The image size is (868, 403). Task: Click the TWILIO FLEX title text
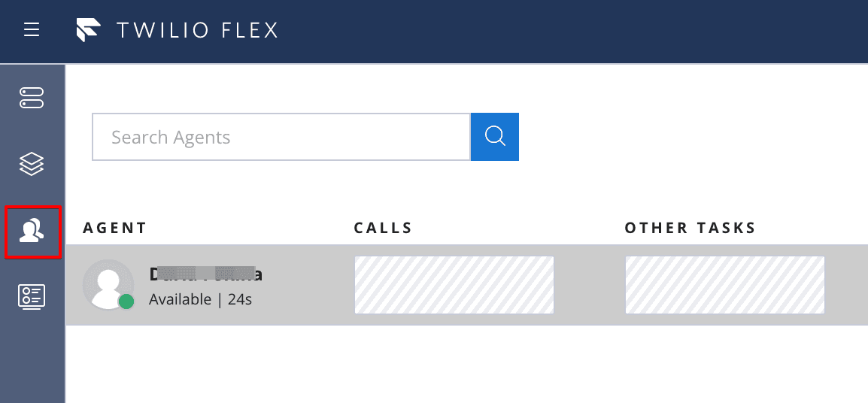pos(197,30)
